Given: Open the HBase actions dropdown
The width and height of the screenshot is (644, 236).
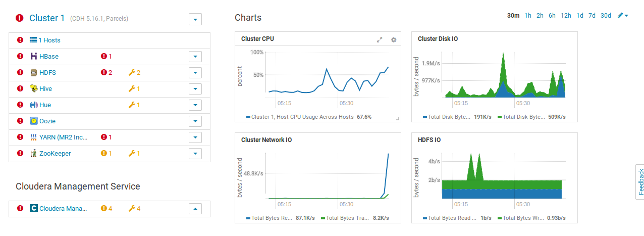Looking at the screenshot, I should coord(195,57).
